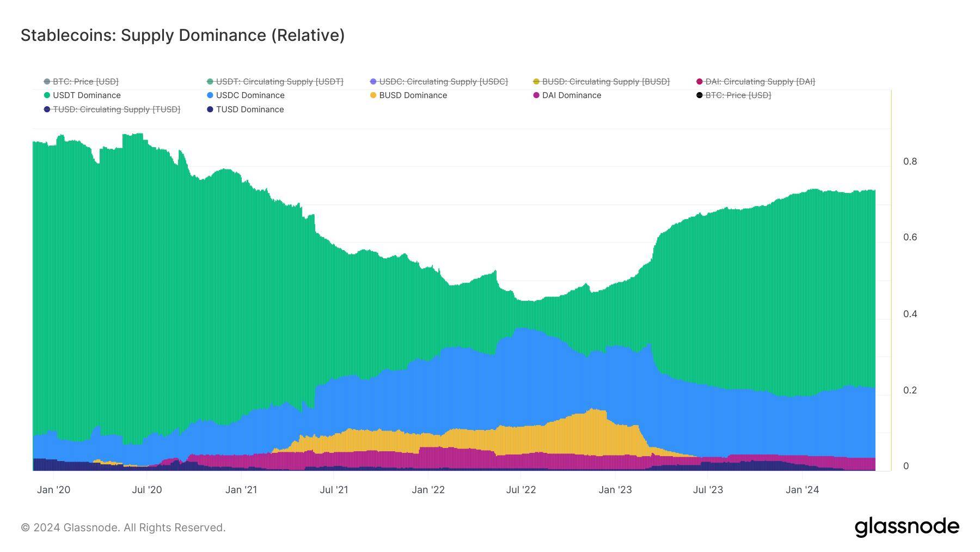Toggle the USDC: Circulating Supply [USDC] legend entry
Viewport: 980px width, 552px height.
(439, 82)
